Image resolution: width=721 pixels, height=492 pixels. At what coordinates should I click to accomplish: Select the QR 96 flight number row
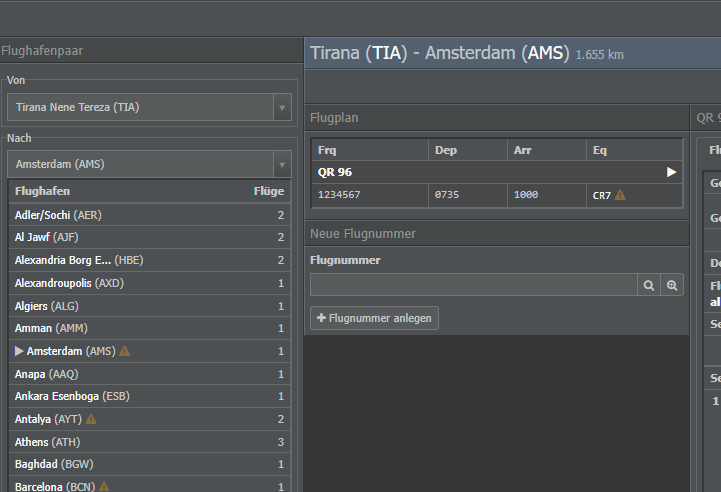480,172
